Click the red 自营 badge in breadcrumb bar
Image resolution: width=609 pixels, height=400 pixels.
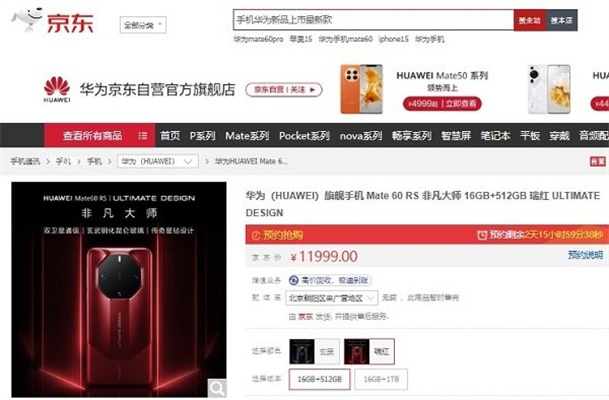pos(597,162)
